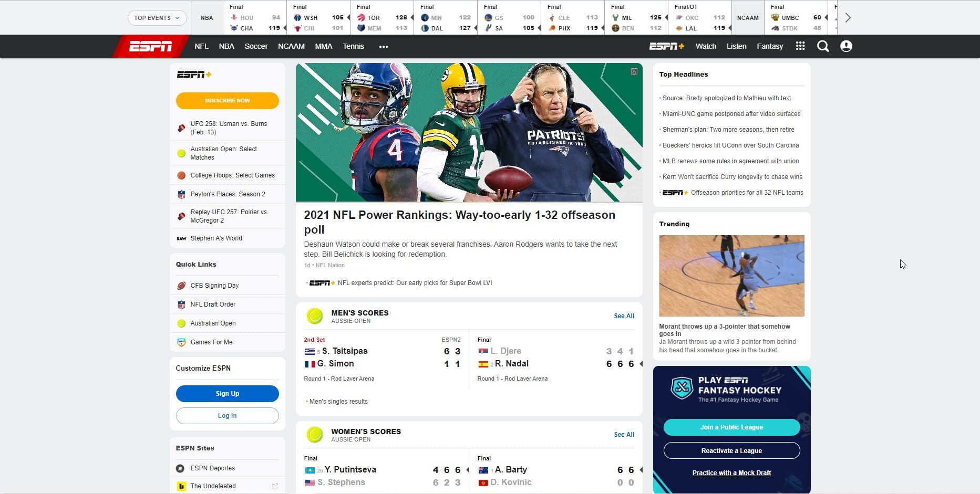Click basketball icon beside College Hoops
Viewport: 980px width, 494px height.
pyautogui.click(x=181, y=175)
